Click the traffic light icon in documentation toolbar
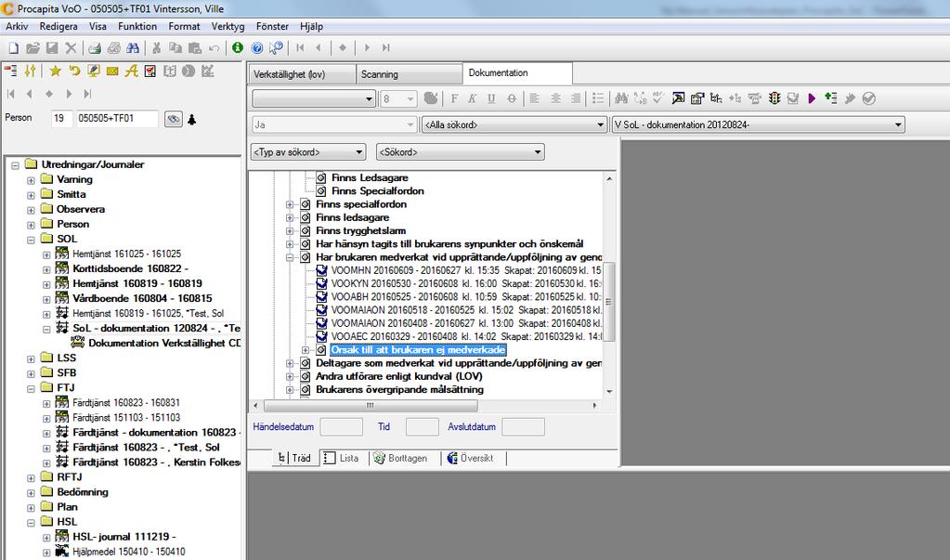The width and height of the screenshot is (950, 560). pos(774,98)
